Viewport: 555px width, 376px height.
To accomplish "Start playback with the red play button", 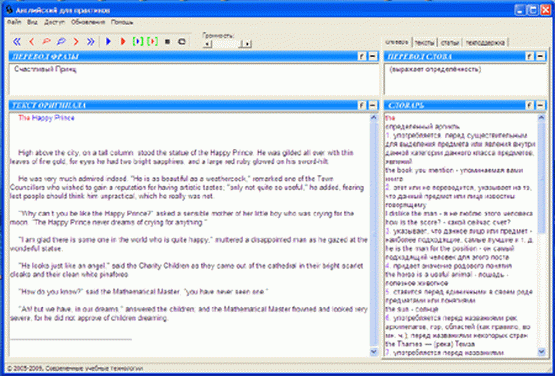I will tap(123, 42).
